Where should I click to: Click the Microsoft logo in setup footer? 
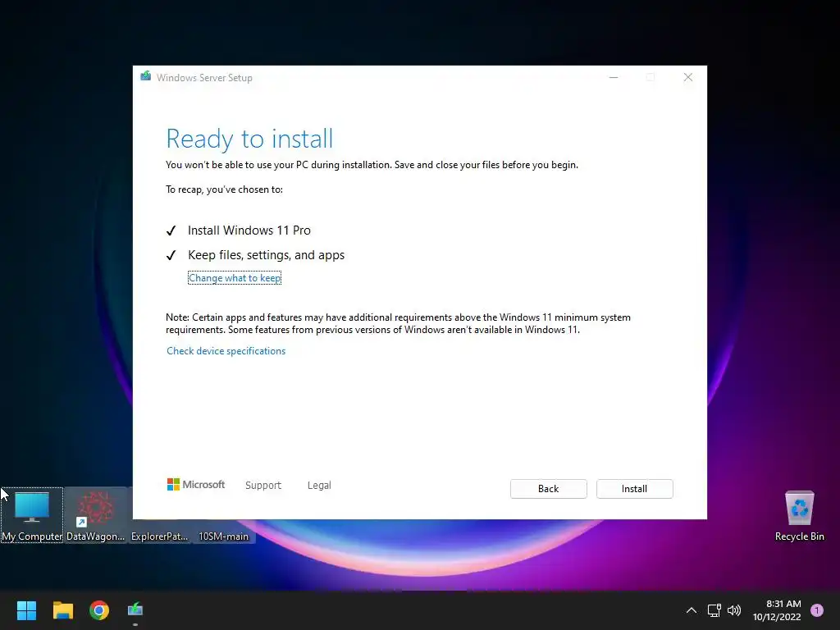click(x=196, y=485)
